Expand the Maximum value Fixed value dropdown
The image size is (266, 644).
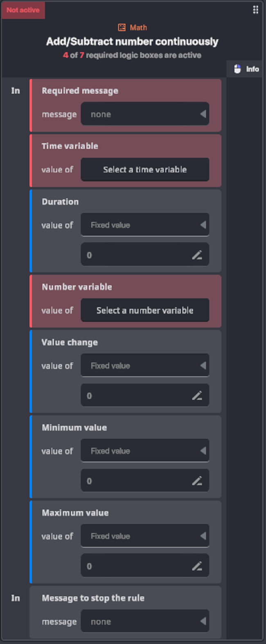click(x=145, y=536)
